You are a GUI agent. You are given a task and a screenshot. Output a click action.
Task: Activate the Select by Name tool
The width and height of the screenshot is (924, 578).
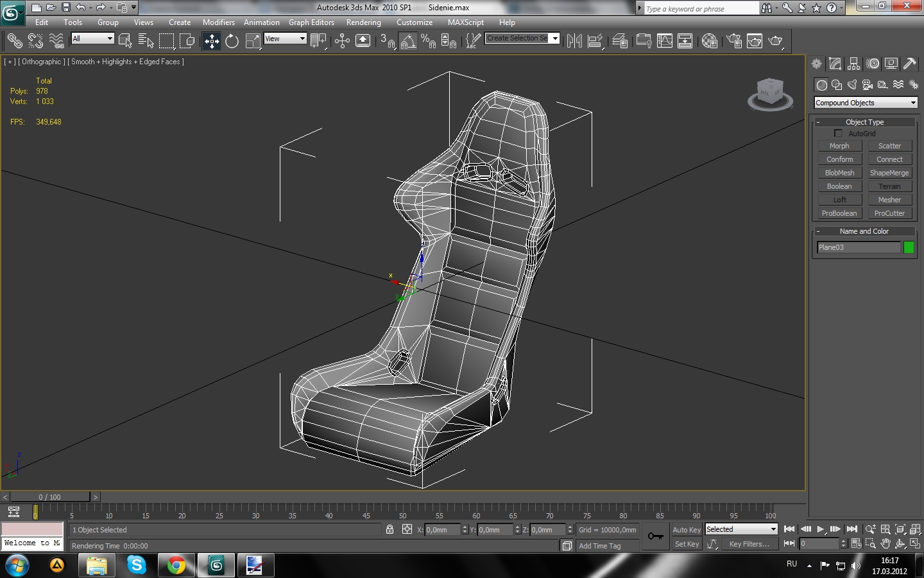click(146, 41)
